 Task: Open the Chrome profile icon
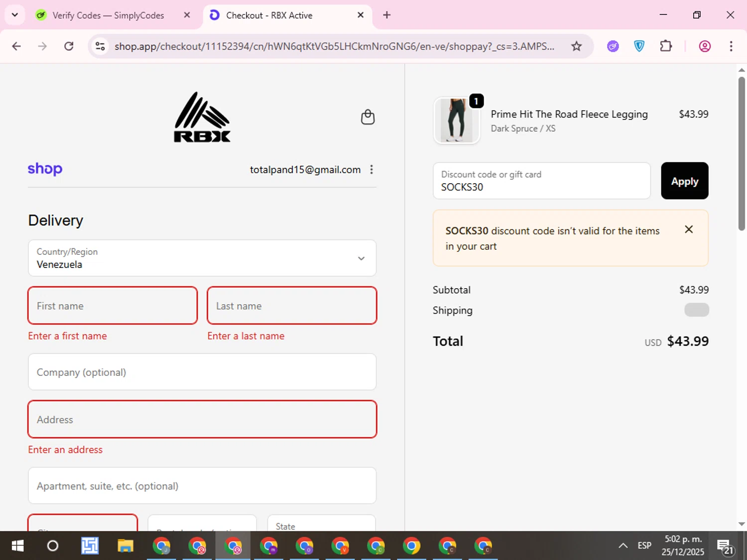(705, 46)
